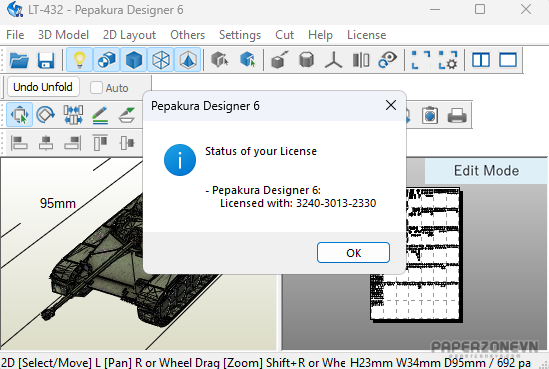Click the dashed frame fit-view icon
This screenshot has height=369, width=549.
pos(421,60)
